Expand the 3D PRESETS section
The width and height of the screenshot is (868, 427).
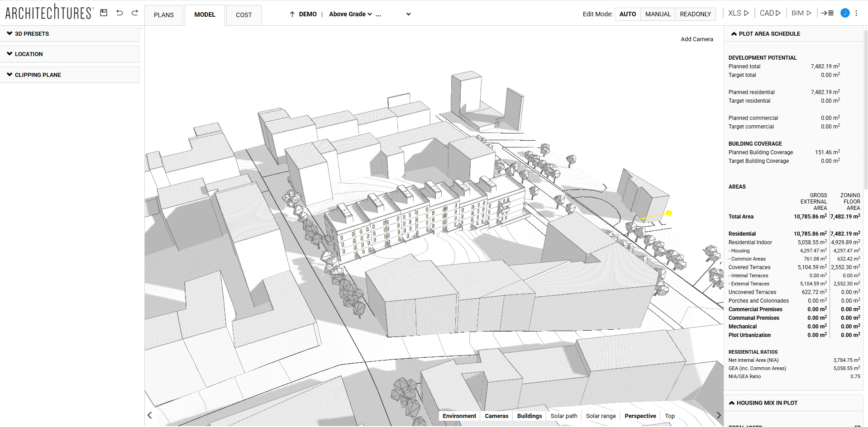[x=32, y=33]
